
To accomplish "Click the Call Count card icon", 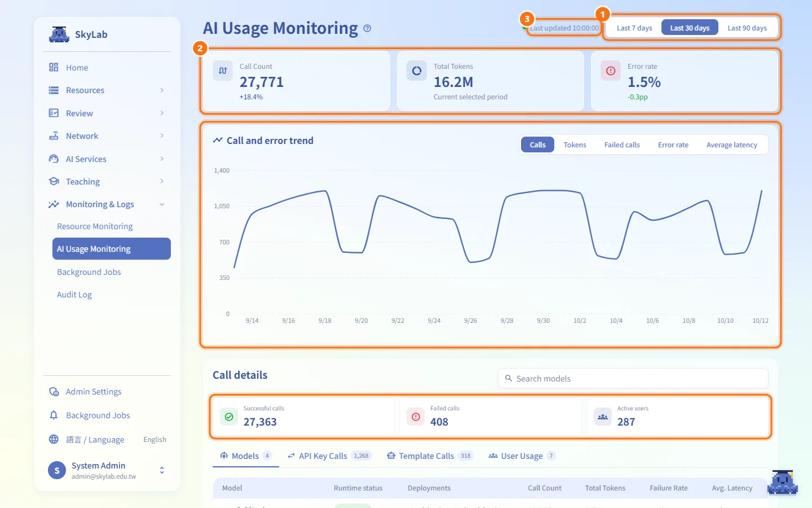I will click(223, 71).
